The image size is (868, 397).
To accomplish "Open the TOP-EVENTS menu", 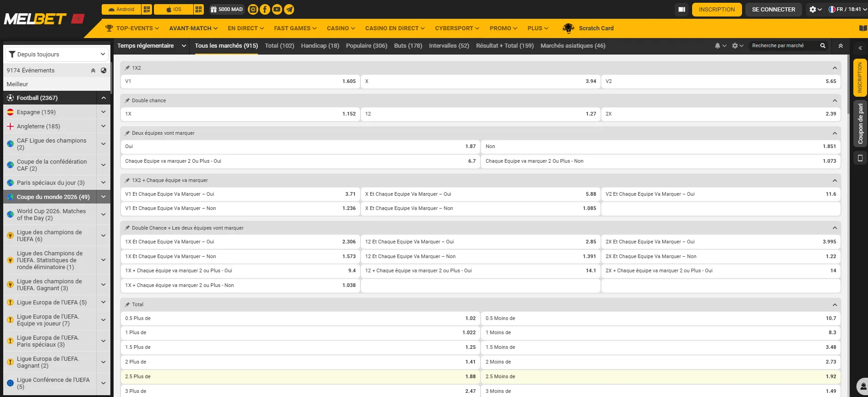I will 132,28.
